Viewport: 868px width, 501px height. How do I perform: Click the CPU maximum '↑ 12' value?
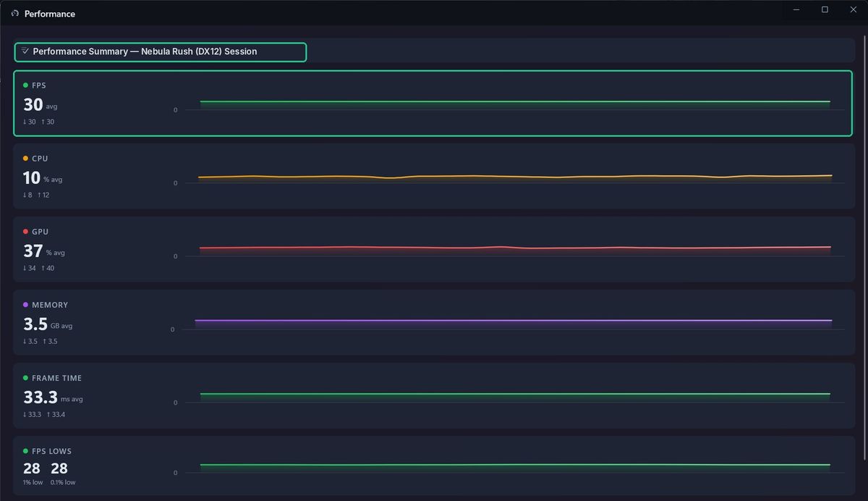pos(43,195)
